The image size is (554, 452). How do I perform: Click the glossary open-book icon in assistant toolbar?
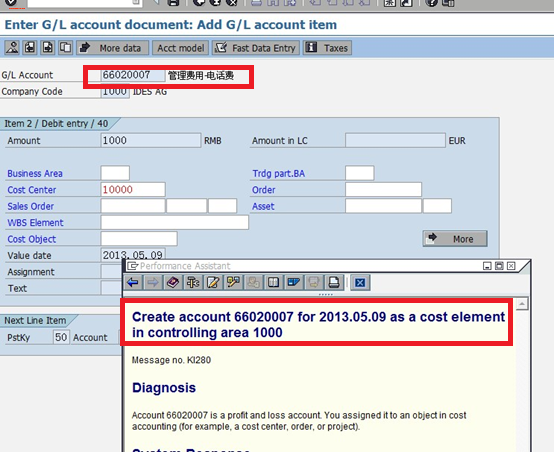pos(273,282)
